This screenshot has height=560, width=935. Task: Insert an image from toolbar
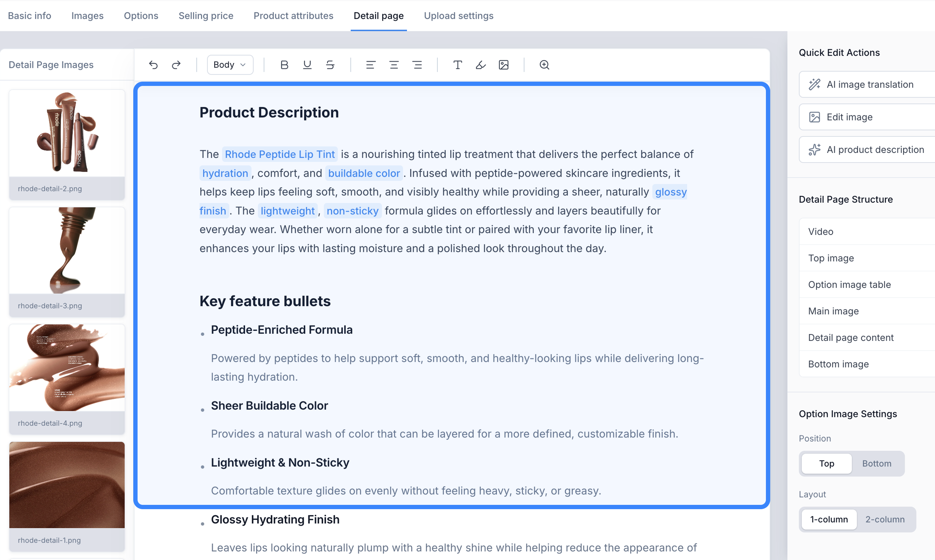click(504, 65)
